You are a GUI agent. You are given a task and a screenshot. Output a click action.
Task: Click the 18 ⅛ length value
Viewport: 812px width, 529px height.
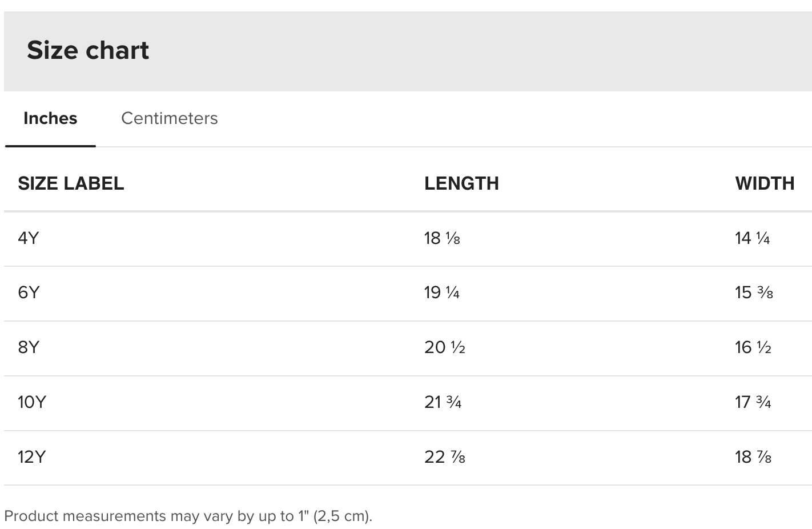click(442, 238)
